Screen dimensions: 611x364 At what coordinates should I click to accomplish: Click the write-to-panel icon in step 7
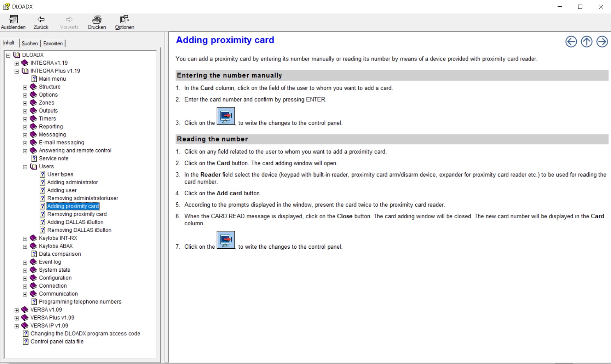pos(226,240)
